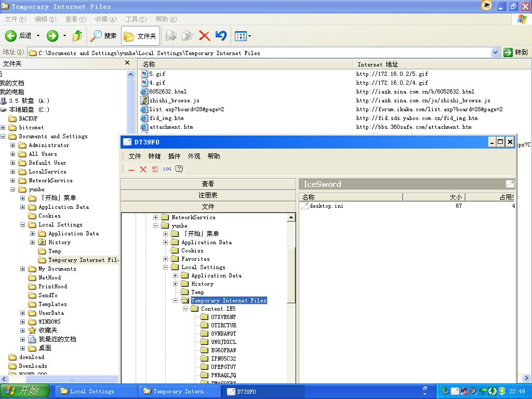Open the 工具(T) menu in Explorer
Image resolution: width=532 pixels, height=399 pixels.
pos(136,19)
